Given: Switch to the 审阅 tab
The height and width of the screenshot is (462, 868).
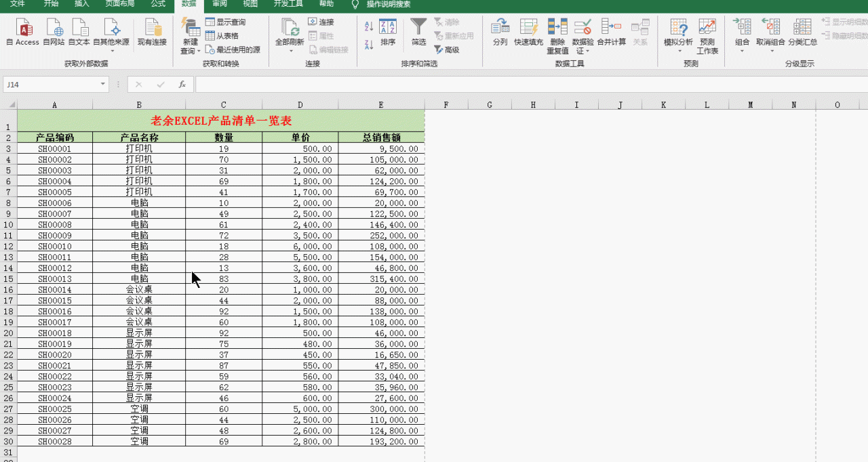Looking at the screenshot, I should (x=220, y=4).
